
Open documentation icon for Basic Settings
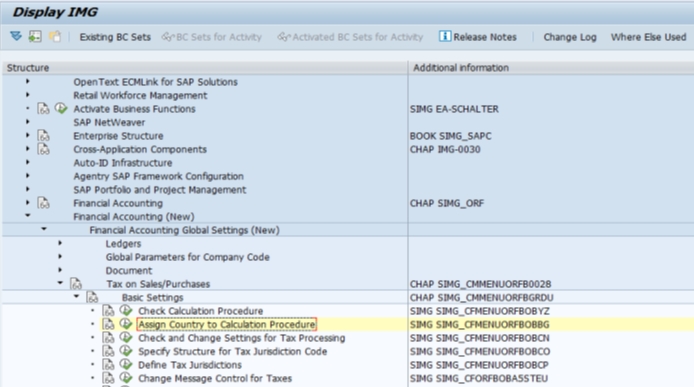point(92,297)
